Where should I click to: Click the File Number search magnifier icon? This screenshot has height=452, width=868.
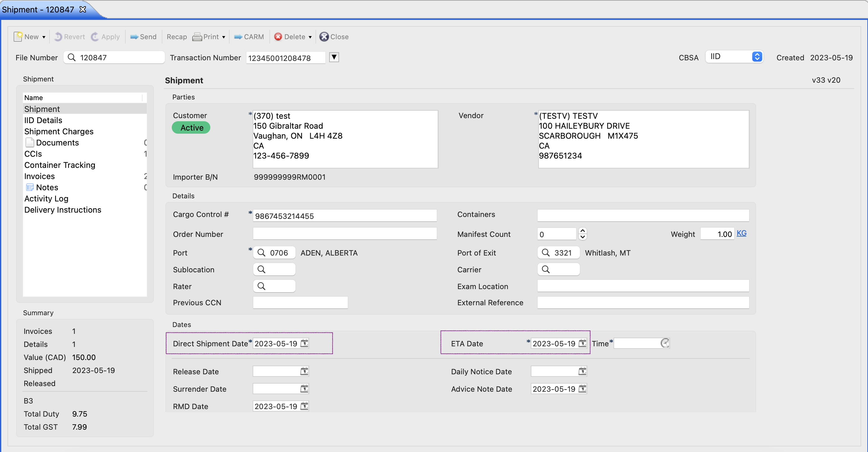pyautogui.click(x=72, y=58)
